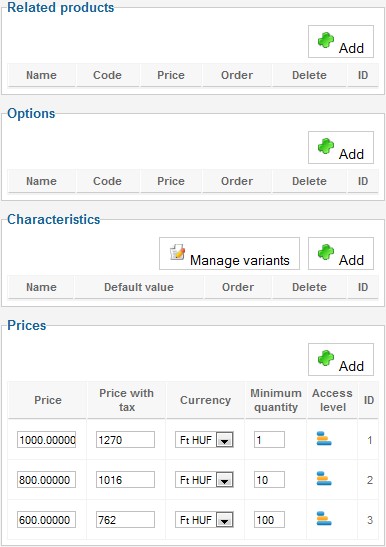Click the 1270 price with tax field

[125, 440]
